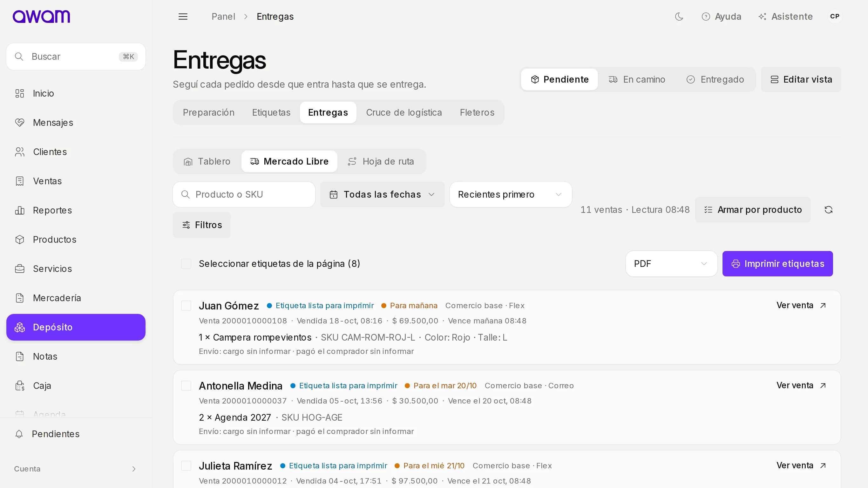
Task: Open Servicios in sidebar
Action: click(x=76, y=268)
